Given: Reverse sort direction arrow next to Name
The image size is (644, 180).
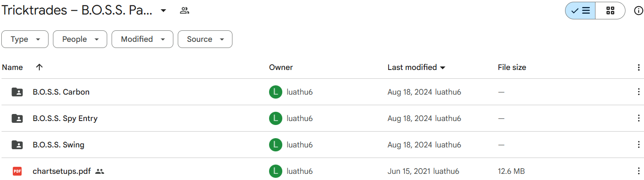Looking at the screenshot, I should [39, 67].
